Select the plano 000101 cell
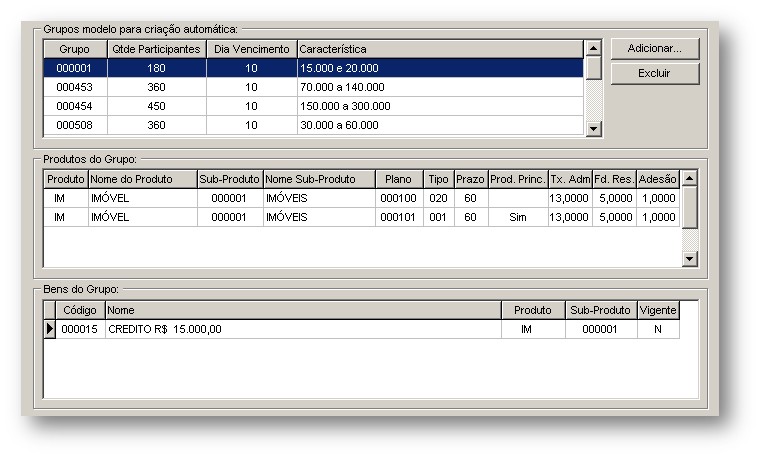The height and width of the screenshot is (458, 761). (x=399, y=217)
